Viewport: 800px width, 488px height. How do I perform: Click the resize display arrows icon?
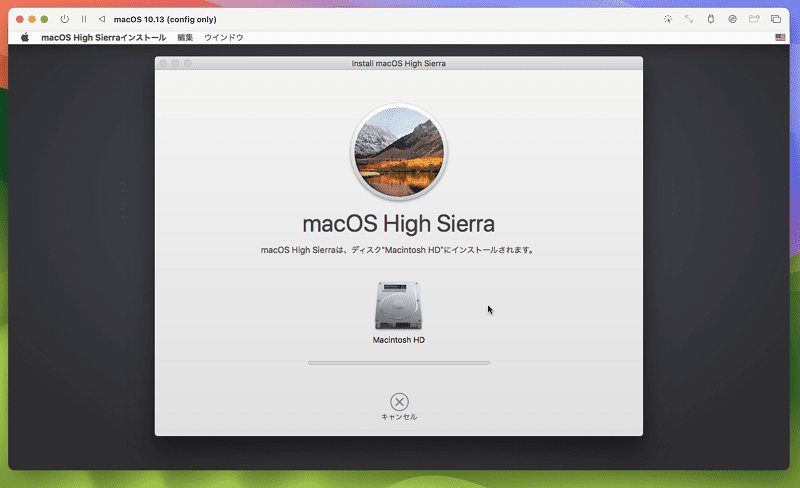click(x=689, y=19)
